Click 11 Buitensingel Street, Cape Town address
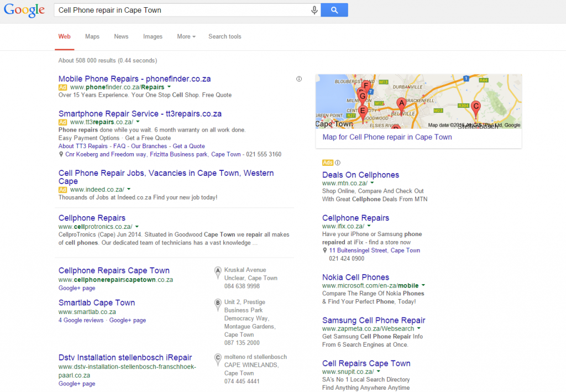Viewport: 566px width, 392px height. pos(374,250)
